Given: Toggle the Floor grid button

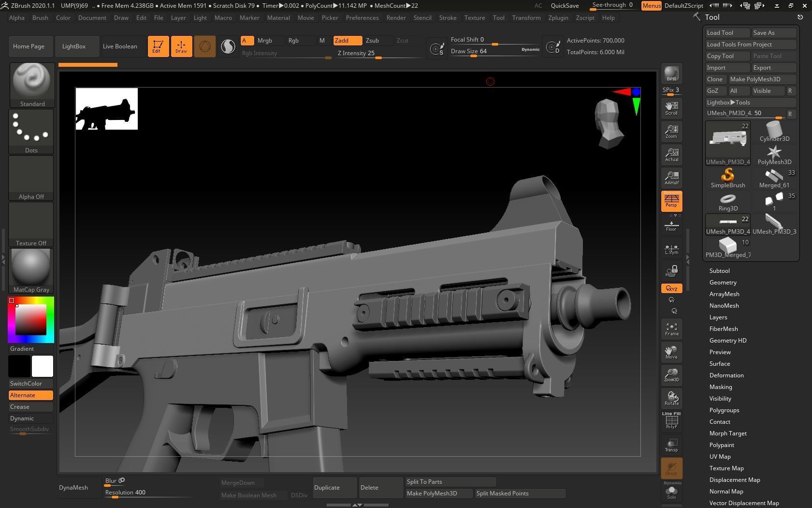Looking at the screenshot, I should pos(671,224).
